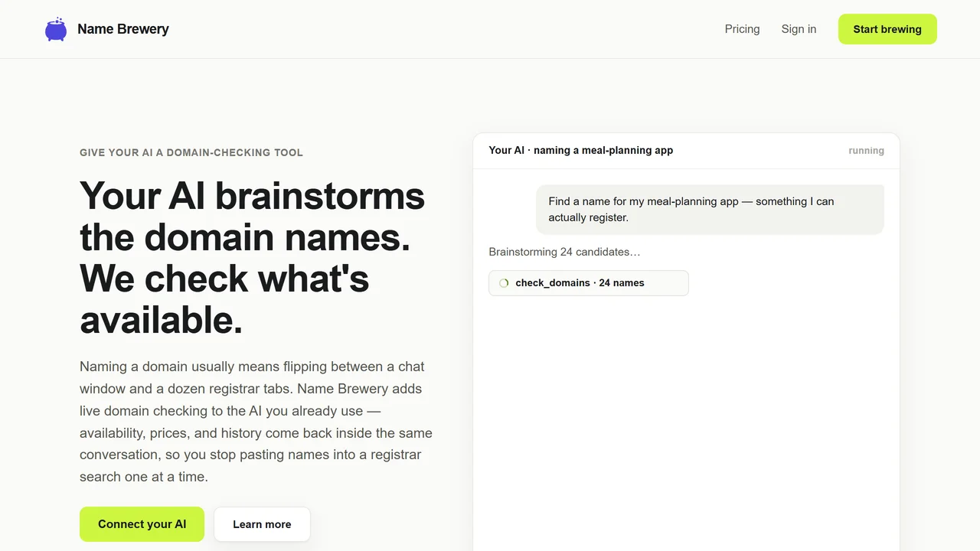Image resolution: width=980 pixels, height=551 pixels.
Task: Click the 'Brainstorming 24 candidates…' text
Action: pyautogui.click(x=564, y=252)
